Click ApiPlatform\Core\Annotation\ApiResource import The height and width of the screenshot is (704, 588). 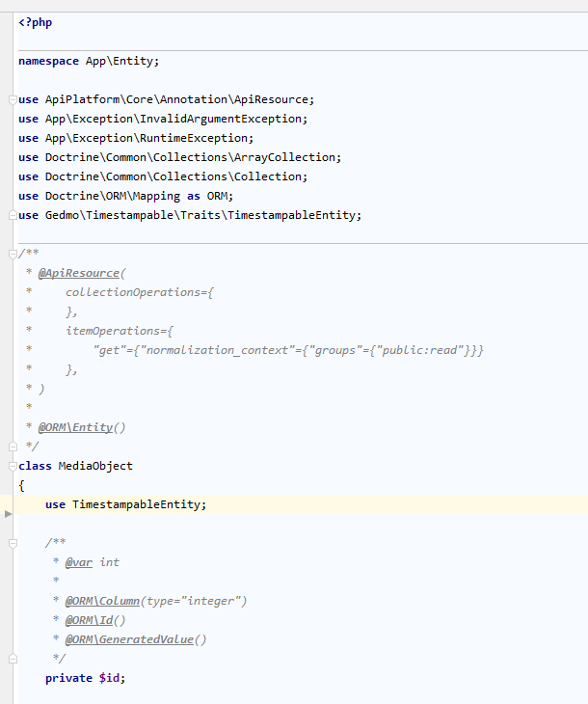point(176,99)
